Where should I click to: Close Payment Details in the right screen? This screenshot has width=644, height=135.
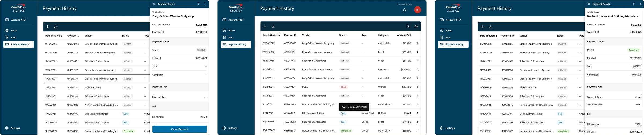coord(589,4)
